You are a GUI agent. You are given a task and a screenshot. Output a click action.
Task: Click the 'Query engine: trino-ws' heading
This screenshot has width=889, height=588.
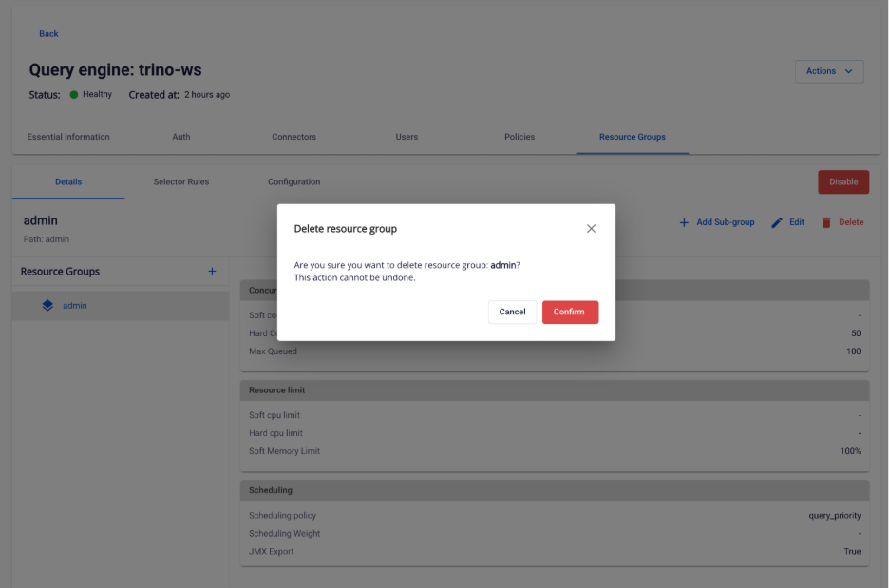click(115, 69)
